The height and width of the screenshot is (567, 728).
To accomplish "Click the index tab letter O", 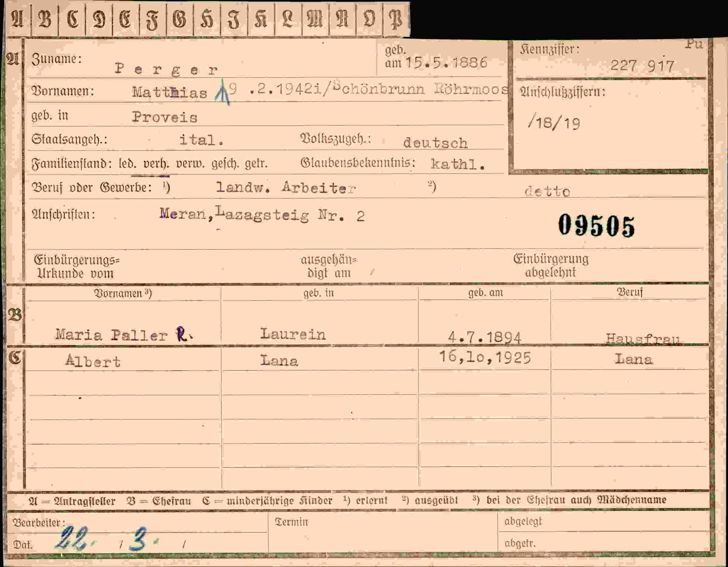I will (369, 18).
